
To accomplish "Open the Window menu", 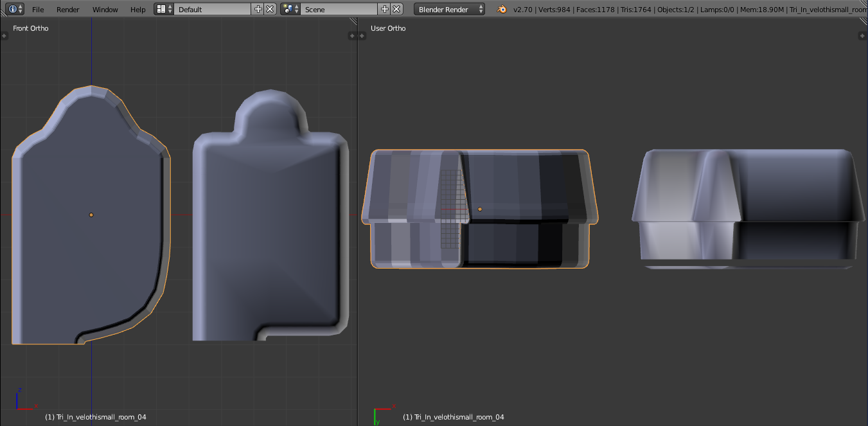I will tap(105, 9).
